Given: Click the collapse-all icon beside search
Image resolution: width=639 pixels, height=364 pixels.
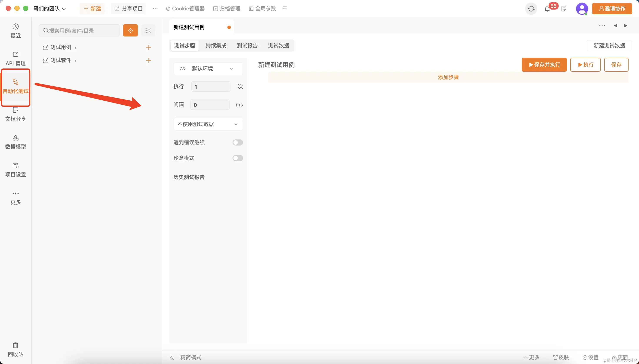Looking at the screenshot, I should (x=148, y=30).
